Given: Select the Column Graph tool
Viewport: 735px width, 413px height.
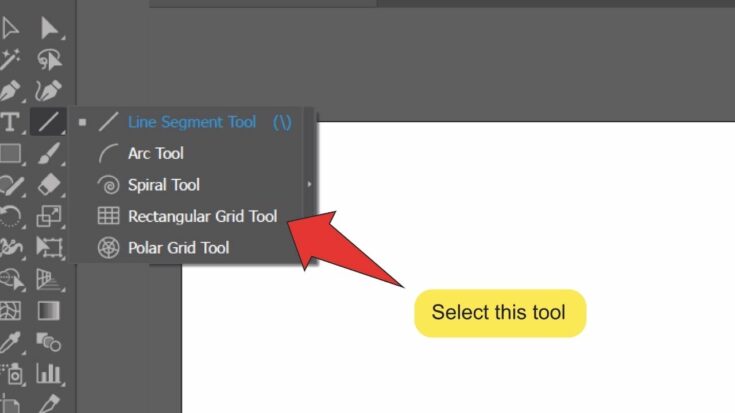Looking at the screenshot, I should (49, 374).
